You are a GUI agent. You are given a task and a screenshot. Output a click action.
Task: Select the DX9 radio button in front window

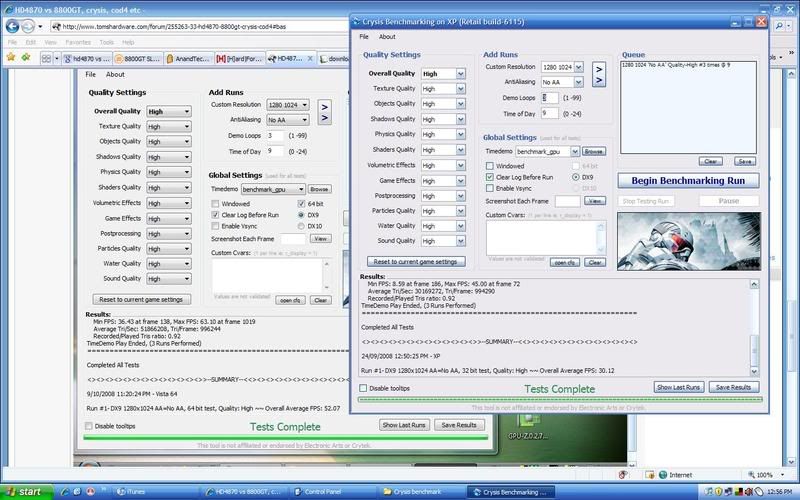tap(576, 177)
